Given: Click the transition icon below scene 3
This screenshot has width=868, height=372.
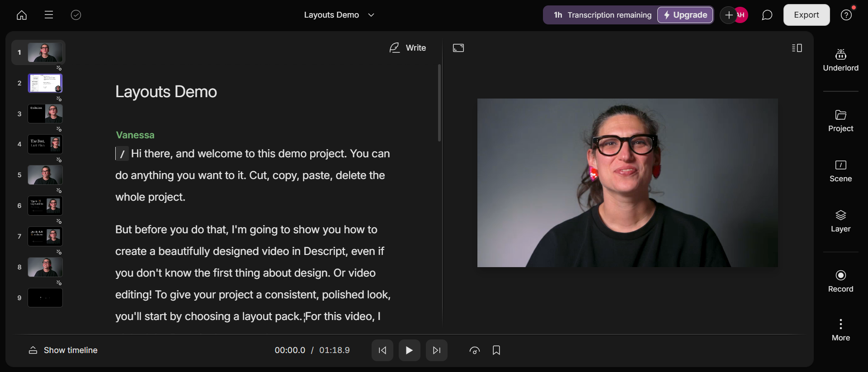Looking at the screenshot, I should click(59, 129).
